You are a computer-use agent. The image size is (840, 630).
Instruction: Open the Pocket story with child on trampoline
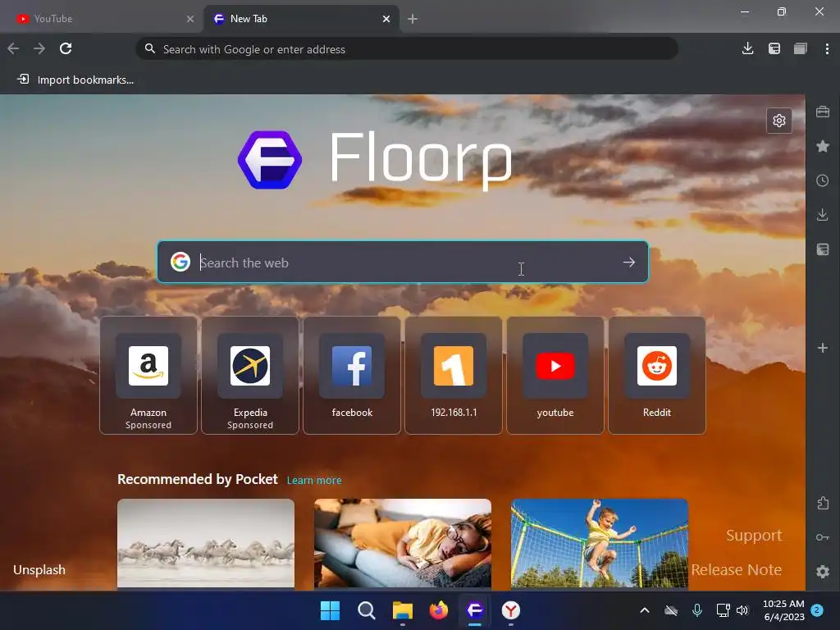[600, 544]
